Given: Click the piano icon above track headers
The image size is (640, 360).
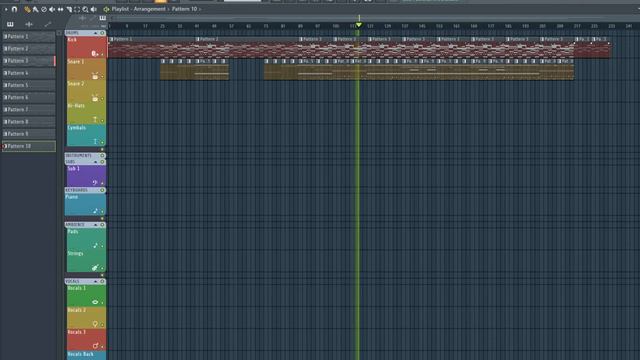Looking at the screenshot, I should (102, 18).
